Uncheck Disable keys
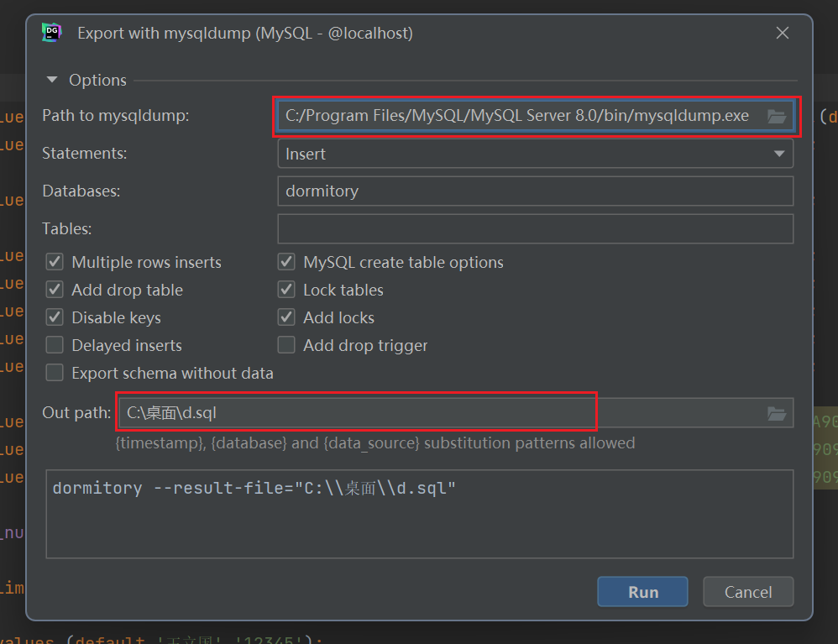Image resolution: width=838 pixels, height=644 pixels. tap(55, 317)
